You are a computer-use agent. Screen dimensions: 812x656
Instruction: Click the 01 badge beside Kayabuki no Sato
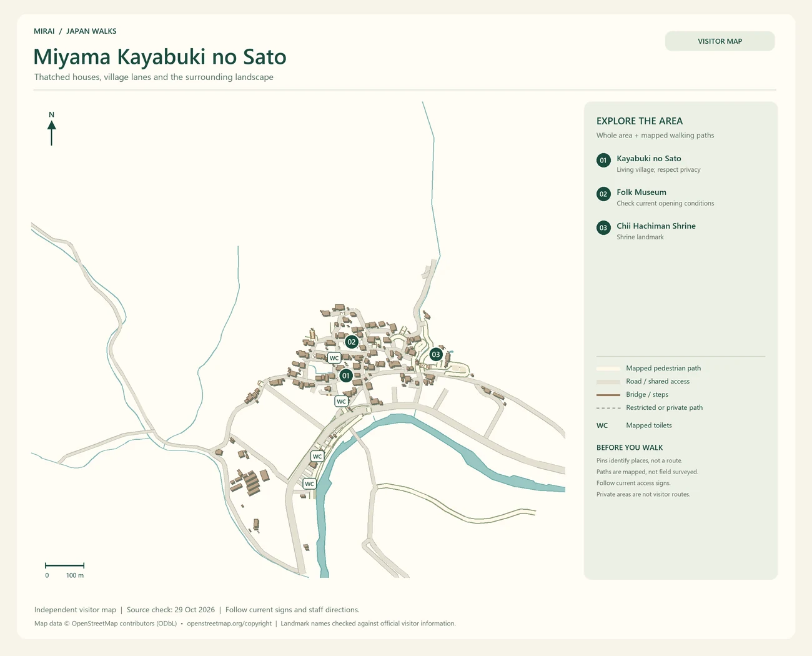point(603,160)
